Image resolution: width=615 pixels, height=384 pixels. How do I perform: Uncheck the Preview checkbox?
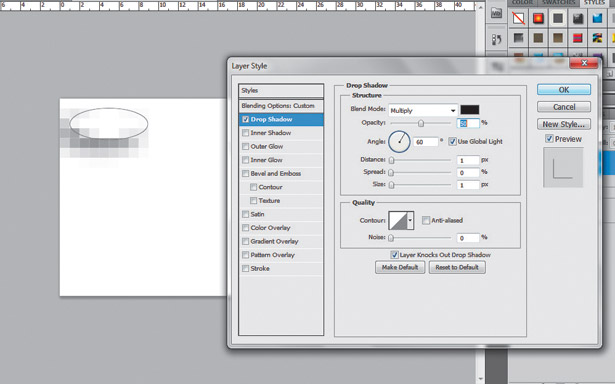[549, 139]
